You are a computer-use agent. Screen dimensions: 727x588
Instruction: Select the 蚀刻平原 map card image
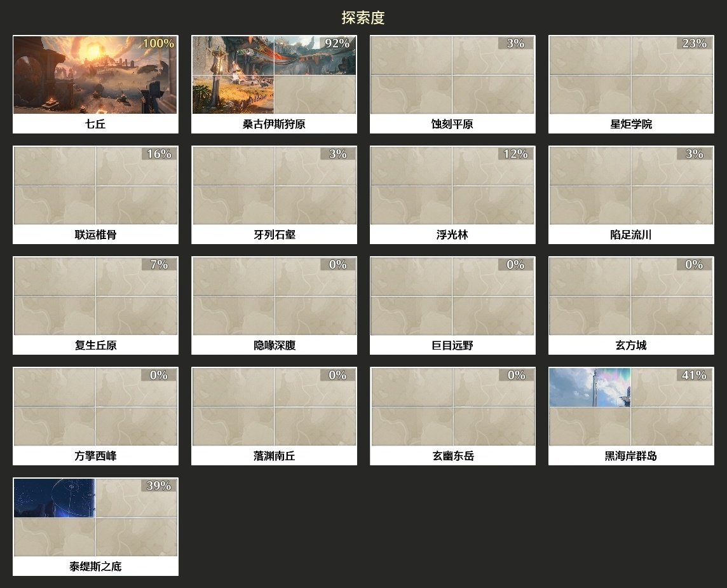(452, 74)
